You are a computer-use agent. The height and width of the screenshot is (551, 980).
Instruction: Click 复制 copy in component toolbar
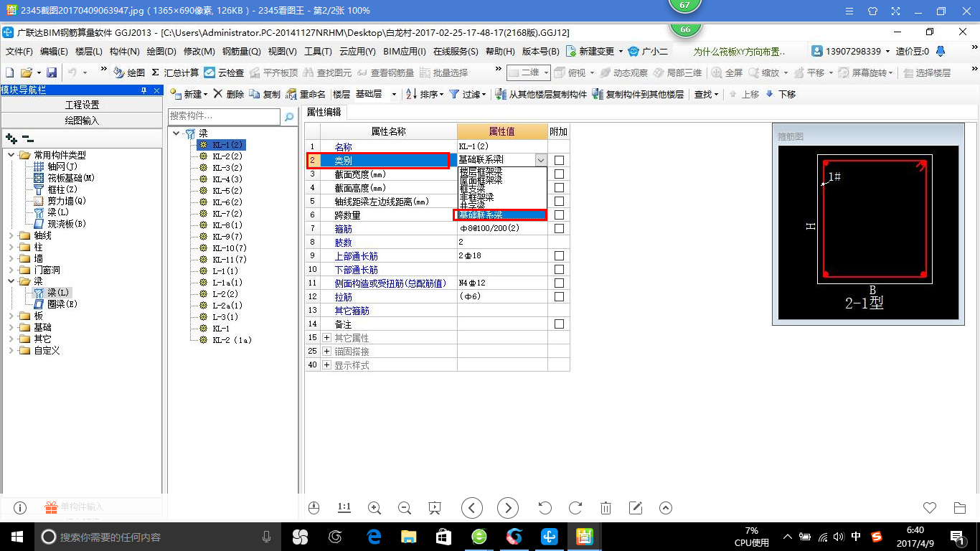pyautogui.click(x=265, y=94)
